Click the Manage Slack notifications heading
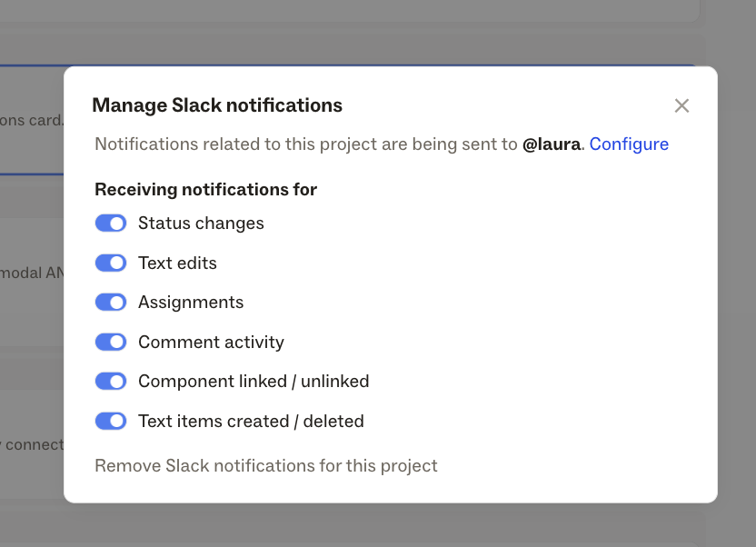Screen dimensions: 756x547 [x=217, y=105]
